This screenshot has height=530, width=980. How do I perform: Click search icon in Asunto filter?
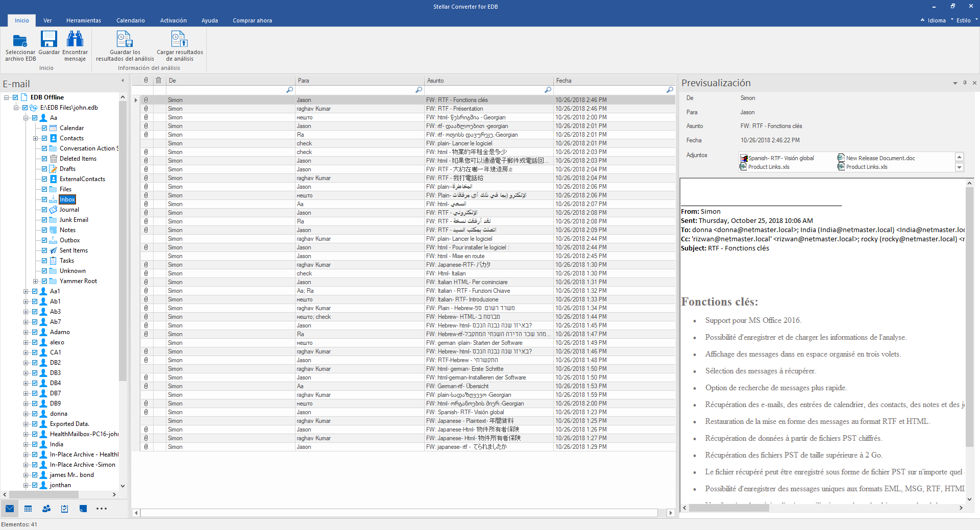(548, 90)
